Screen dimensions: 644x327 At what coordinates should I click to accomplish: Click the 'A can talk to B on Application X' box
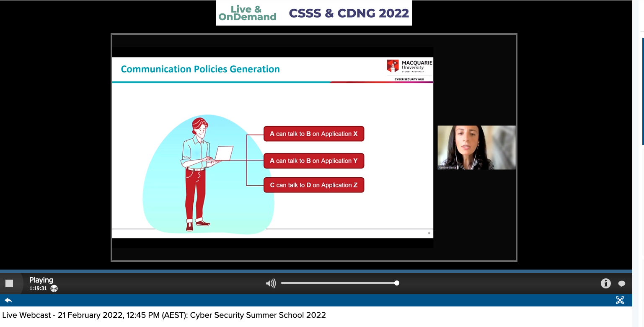coord(314,134)
